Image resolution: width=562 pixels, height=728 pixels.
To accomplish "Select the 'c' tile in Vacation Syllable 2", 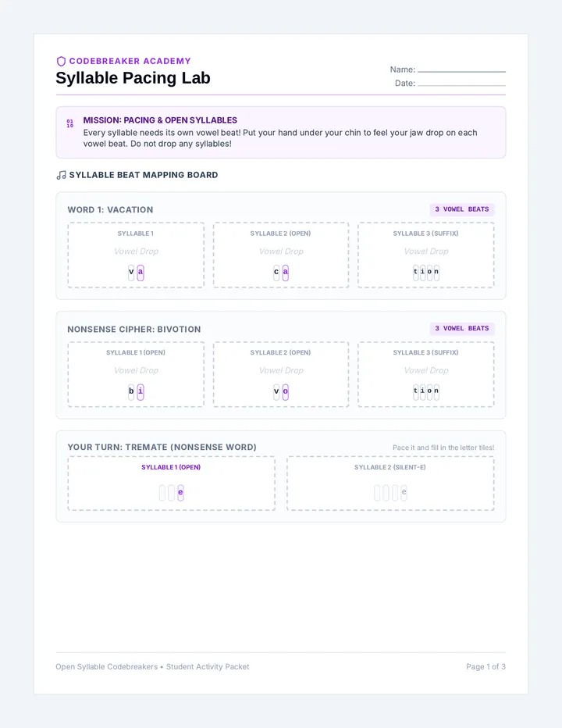I will (276, 272).
